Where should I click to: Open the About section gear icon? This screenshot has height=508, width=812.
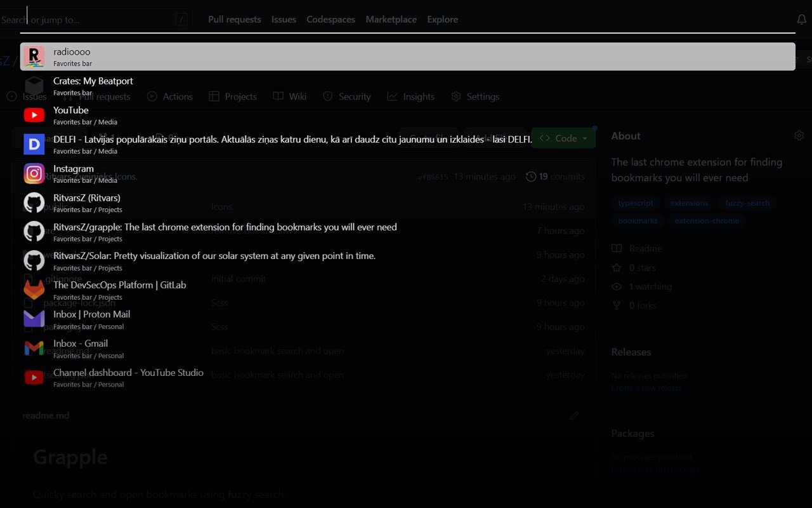pyautogui.click(x=799, y=135)
